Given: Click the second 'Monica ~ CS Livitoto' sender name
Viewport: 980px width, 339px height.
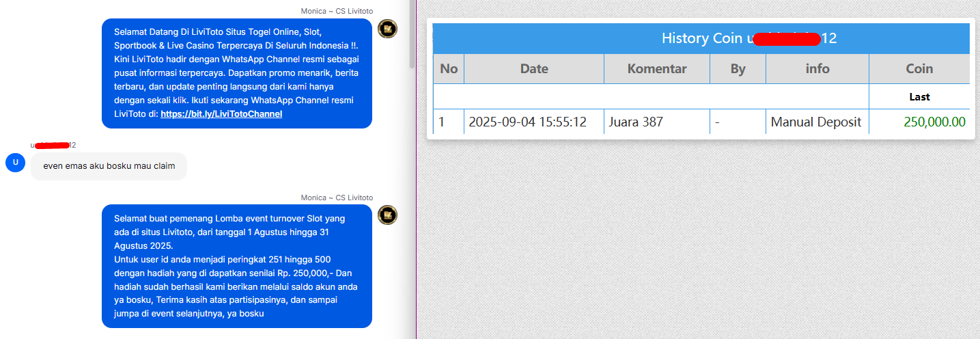Looking at the screenshot, I should pos(337,198).
